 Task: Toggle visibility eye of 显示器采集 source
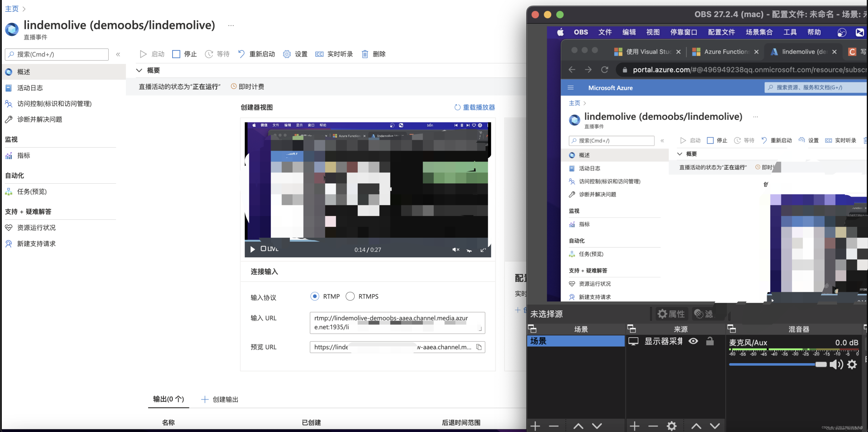tap(693, 341)
